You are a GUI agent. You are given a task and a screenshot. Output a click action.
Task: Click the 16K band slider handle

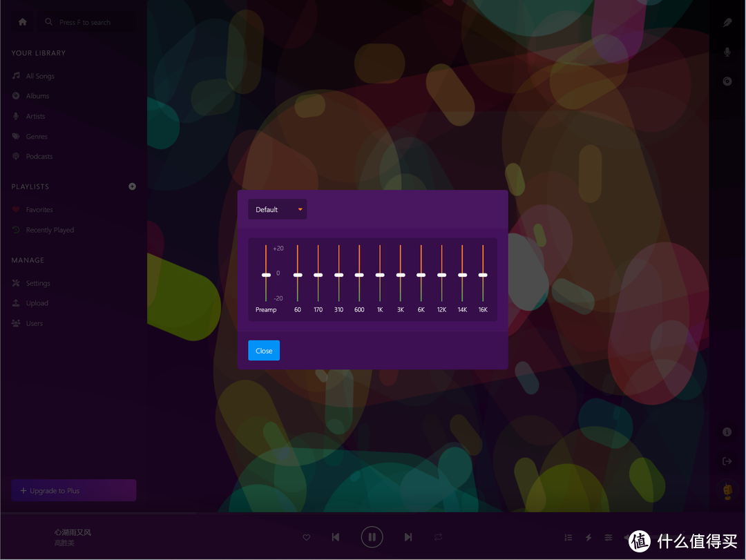tap(483, 275)
